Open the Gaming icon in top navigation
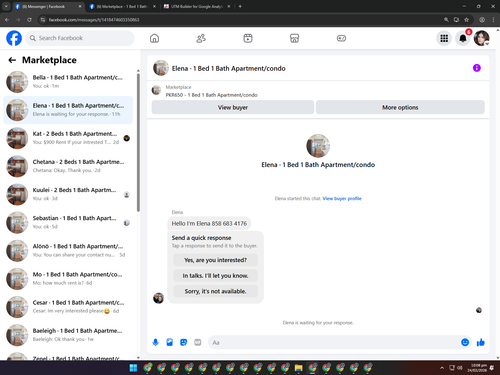The image size is (500, 375). (x=341, y=38)
